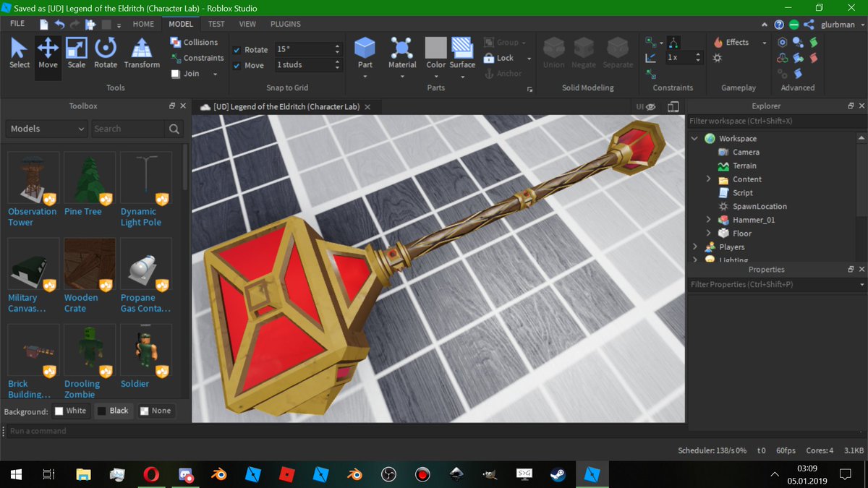868x488 pixels.
Task: Click the Filter workspace field
Action: (x=776, y=121)
